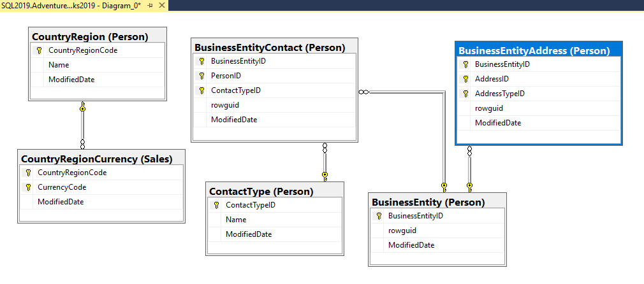Screen dimensions: 644x284
Task: Click key icon of BusinessEntityID in BusinessEntity table
Action: tap(379, 217)
